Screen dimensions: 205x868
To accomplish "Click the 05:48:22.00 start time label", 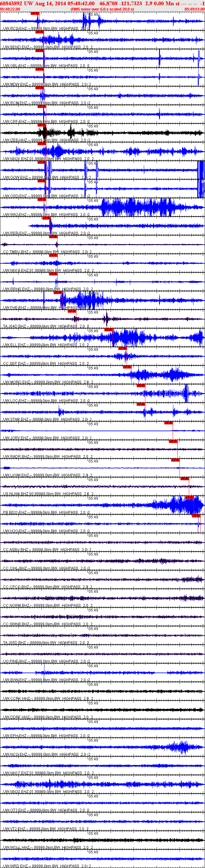I will click(x=10, y=9).
